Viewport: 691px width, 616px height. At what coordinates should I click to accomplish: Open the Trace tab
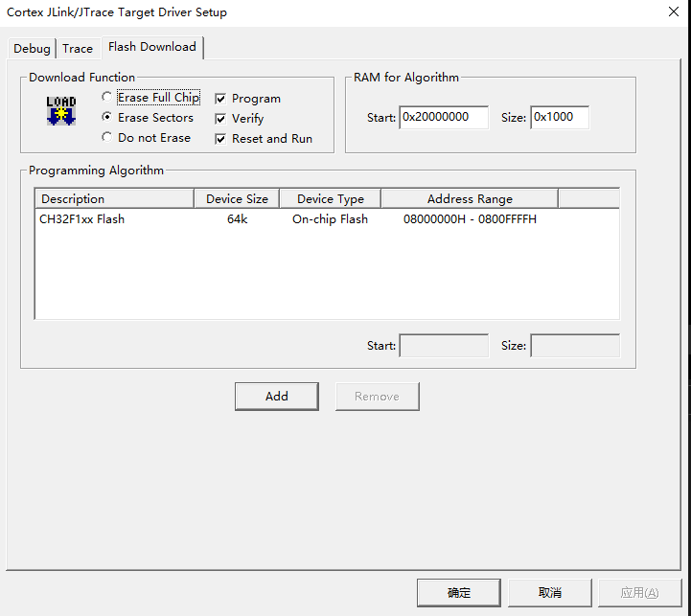pyautogui.click(x=78, y=49)
